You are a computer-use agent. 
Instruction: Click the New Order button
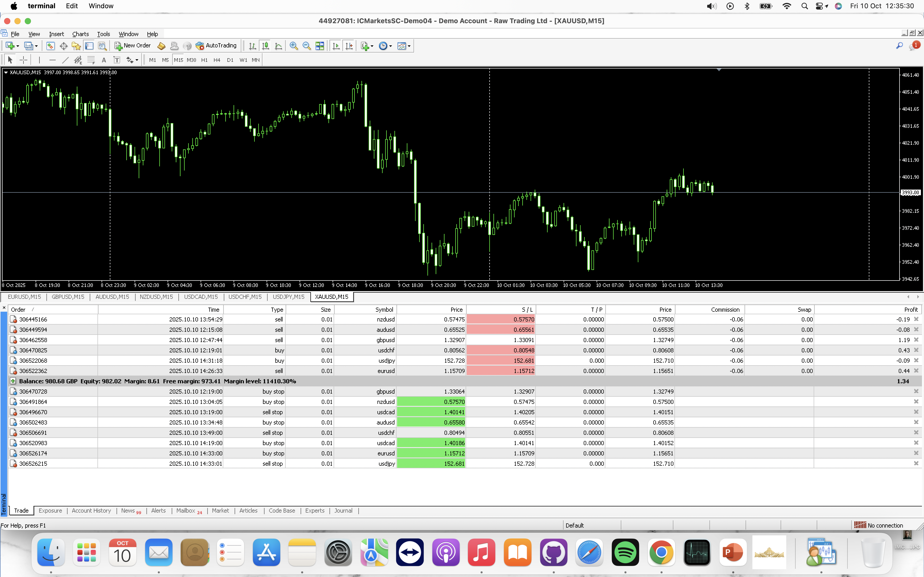(x=133, y=46)
